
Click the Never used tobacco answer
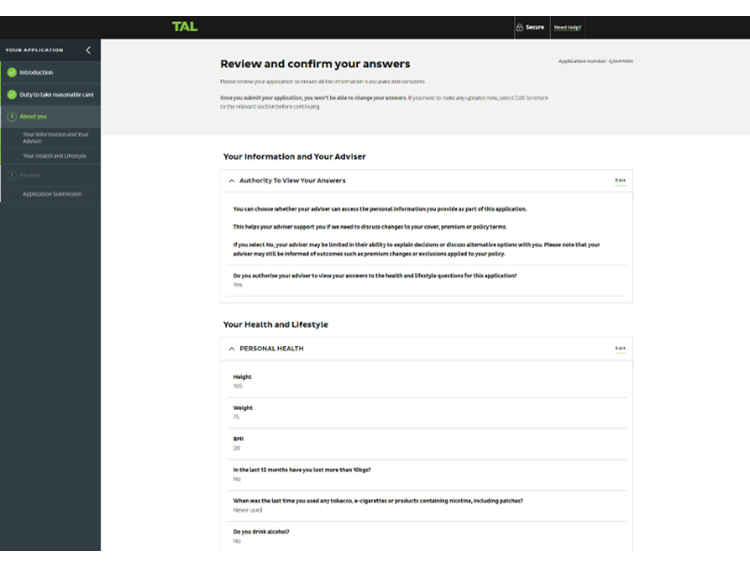(247, 510)
